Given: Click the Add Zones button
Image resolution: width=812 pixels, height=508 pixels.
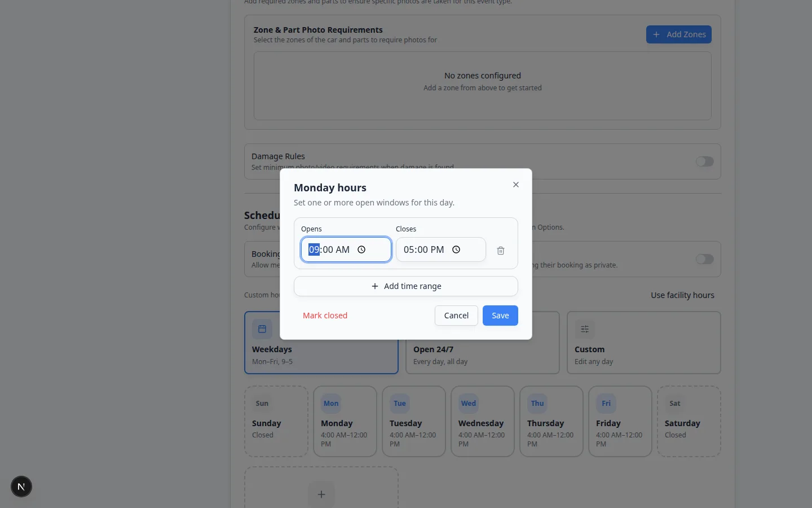Looking at the screenshot, I should click(x=679, y=34).
